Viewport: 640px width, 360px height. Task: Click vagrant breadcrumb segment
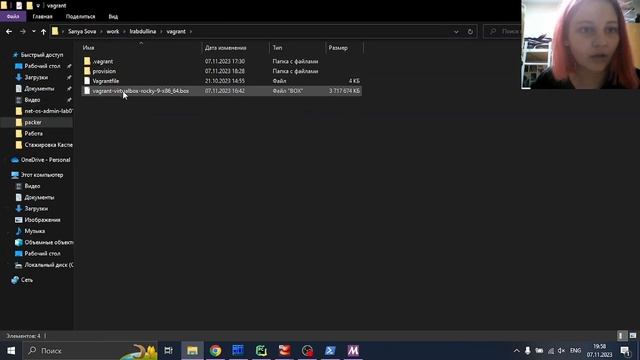(176, 31)
